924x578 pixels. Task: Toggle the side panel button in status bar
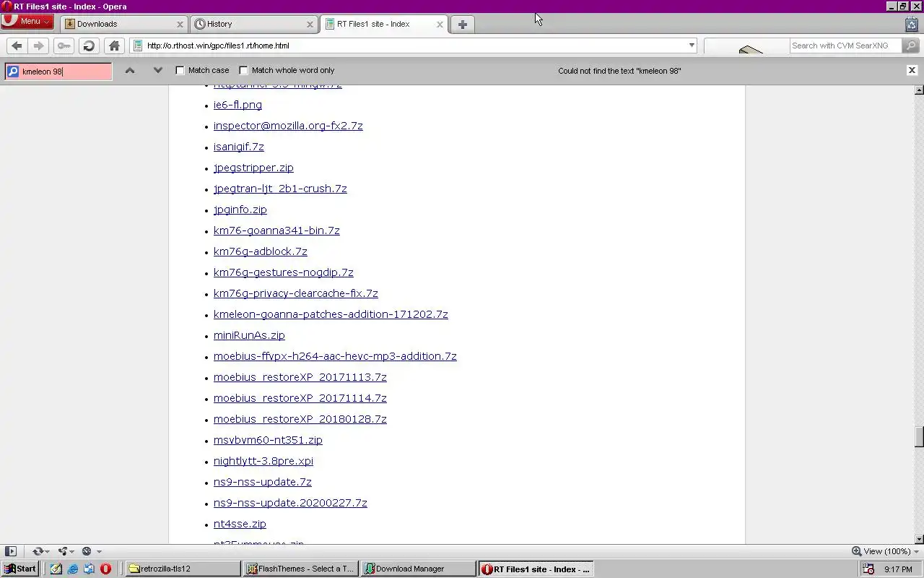pyautogui.click(x=11, y=551)
